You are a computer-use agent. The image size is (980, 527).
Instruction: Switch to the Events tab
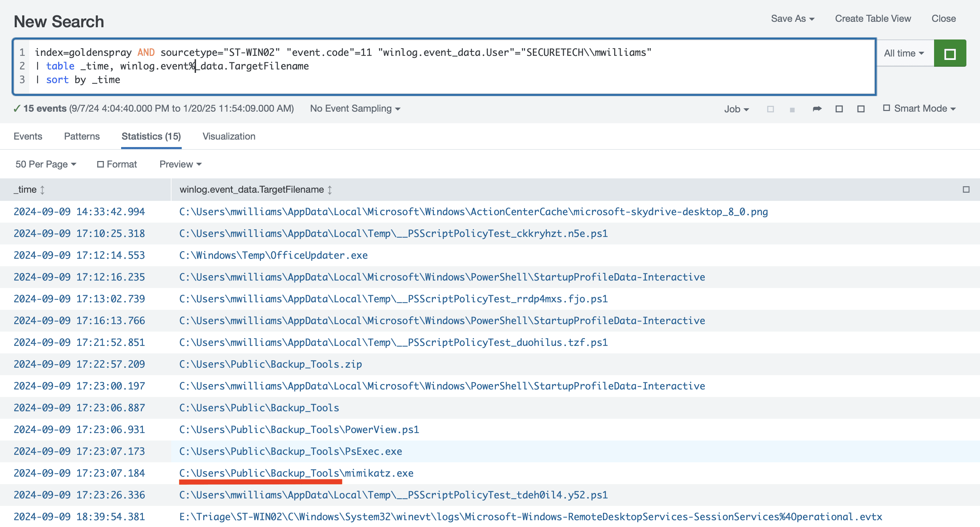28,136
